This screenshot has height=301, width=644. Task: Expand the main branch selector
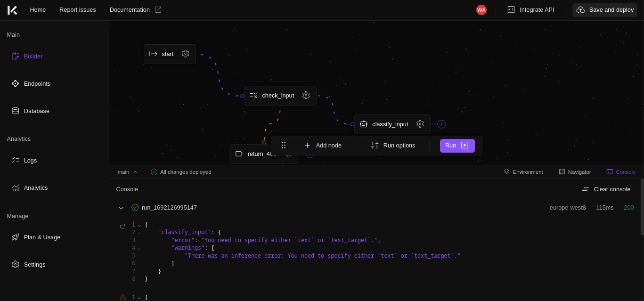pyautogui.click(x=128, y=172)
